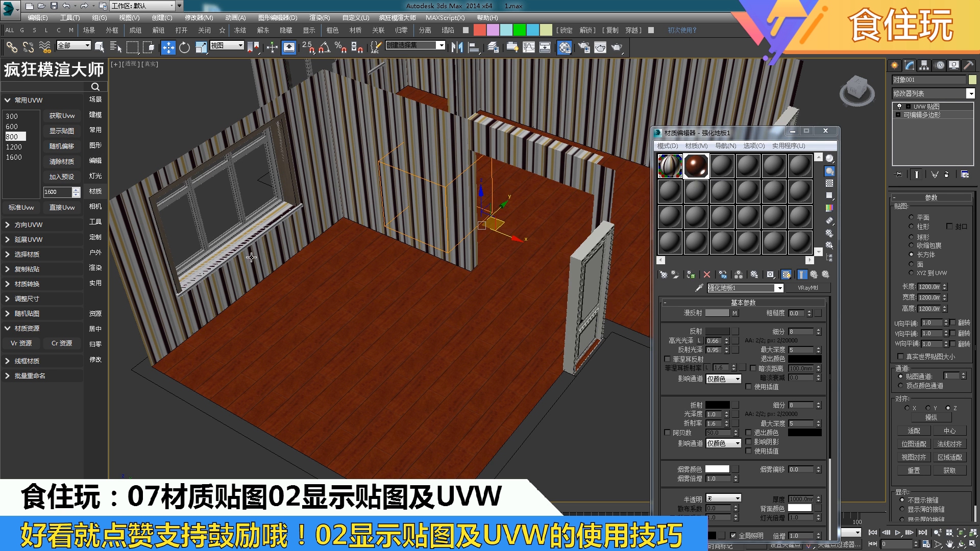Activate the Select and Move tool
This screenshot has height=551, width=980.
[x=168, y=47]
